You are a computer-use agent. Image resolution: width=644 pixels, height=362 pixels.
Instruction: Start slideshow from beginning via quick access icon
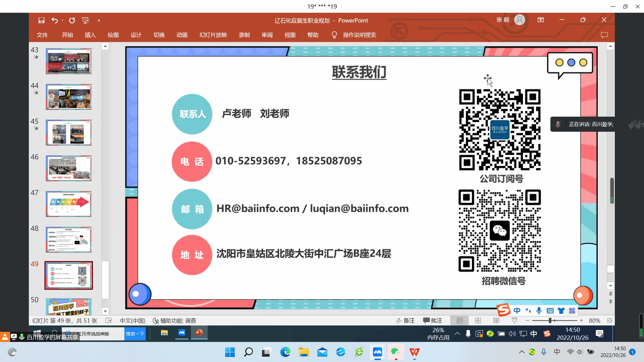86,20
